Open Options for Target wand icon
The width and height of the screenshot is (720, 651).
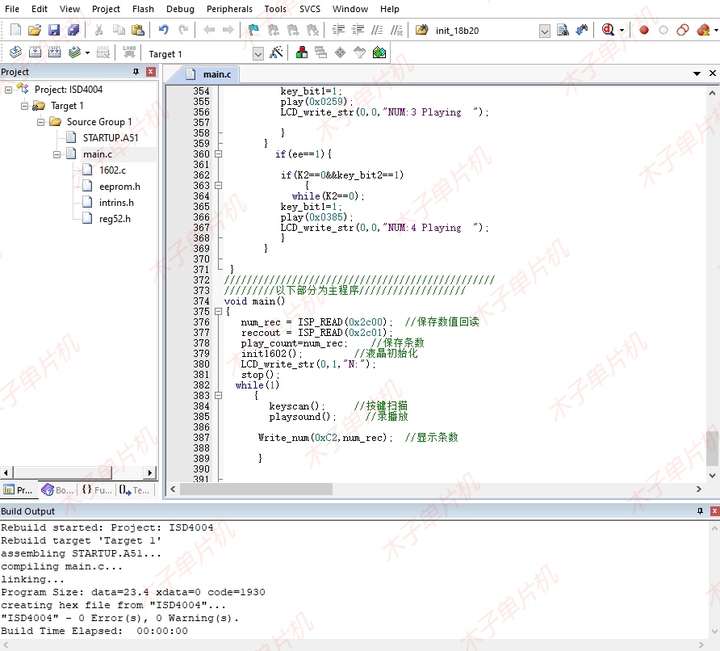(x=276, y=53)
